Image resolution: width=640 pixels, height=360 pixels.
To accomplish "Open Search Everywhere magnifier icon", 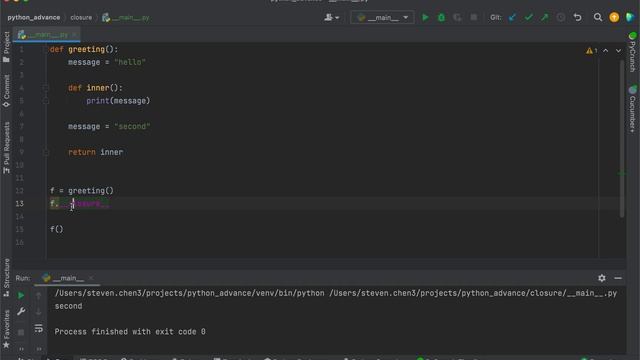I will click(598, 18).
